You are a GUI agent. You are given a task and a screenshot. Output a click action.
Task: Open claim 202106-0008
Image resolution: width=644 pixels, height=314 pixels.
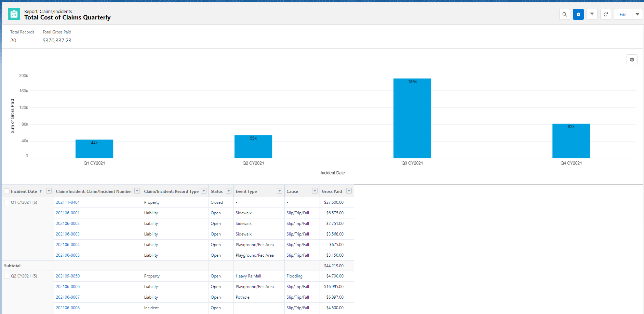pos(68,308)
